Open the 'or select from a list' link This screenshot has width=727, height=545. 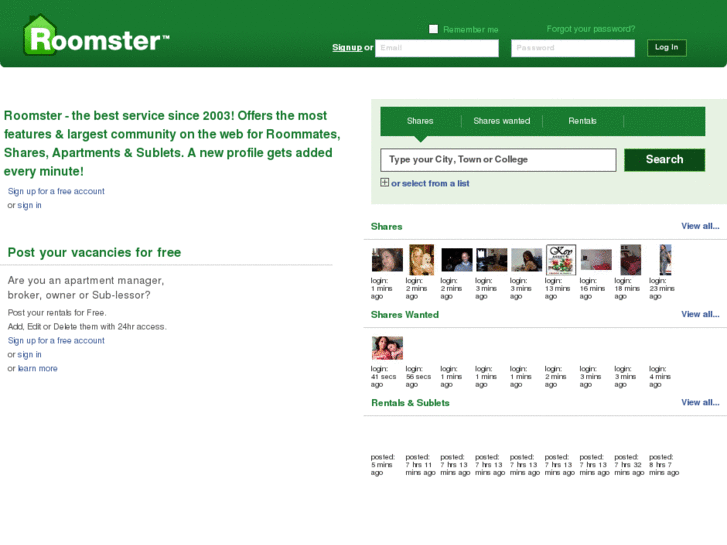[430, 183]
